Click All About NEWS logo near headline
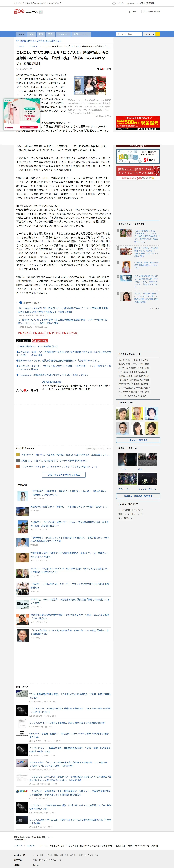The image size is (174, 868). coord(104,69)
